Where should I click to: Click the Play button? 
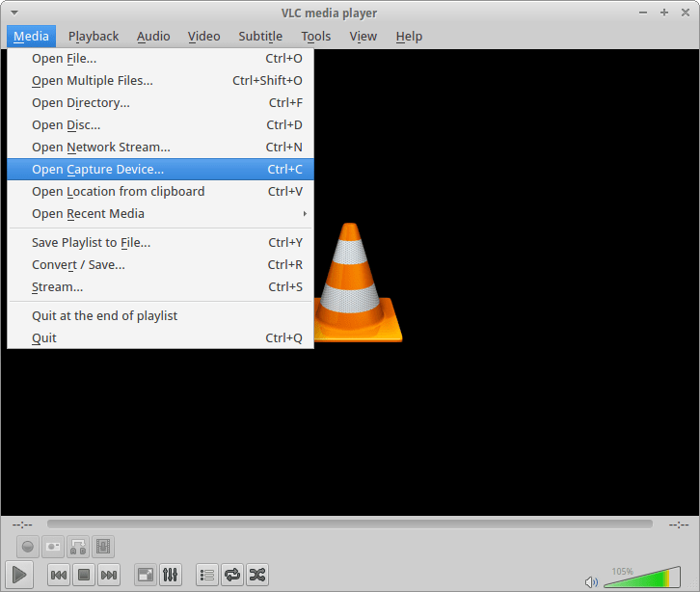(x=19, y=575)
